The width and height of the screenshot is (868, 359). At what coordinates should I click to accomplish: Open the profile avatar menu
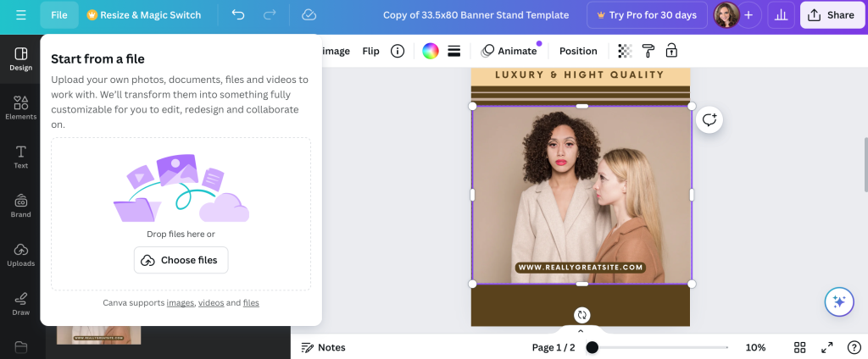(x=726, y=15)
